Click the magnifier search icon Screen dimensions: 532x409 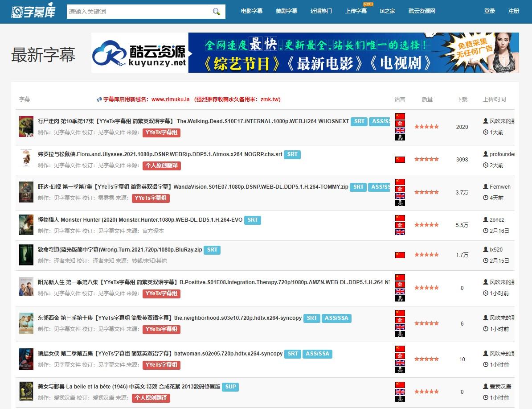[x=217, y=12]
